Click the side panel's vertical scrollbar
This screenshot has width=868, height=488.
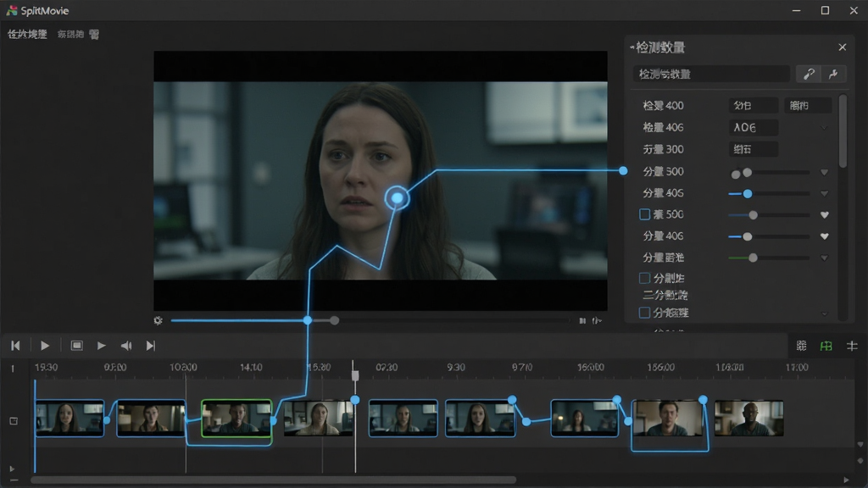pos(843,133)
